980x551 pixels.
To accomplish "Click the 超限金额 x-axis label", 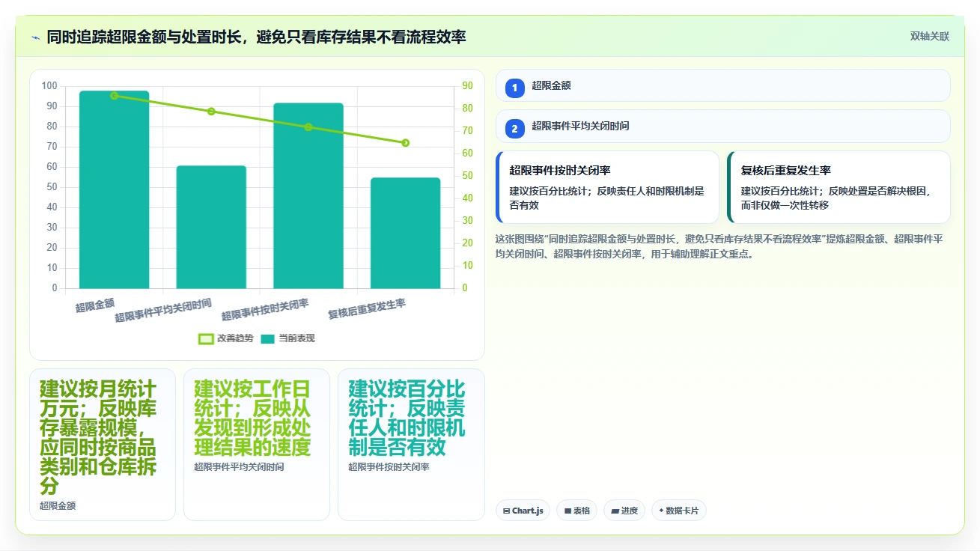I will tap(95, 305).
